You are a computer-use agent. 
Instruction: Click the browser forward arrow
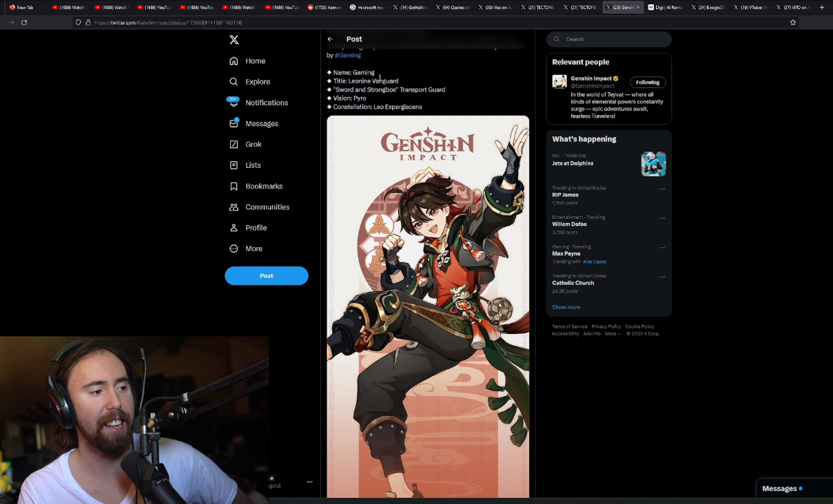[x=10, y=22]
